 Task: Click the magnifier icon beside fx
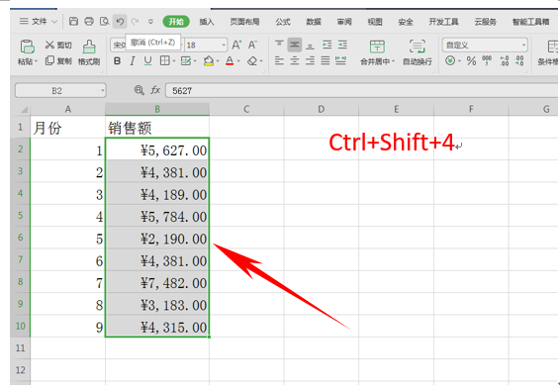point(139,90)
